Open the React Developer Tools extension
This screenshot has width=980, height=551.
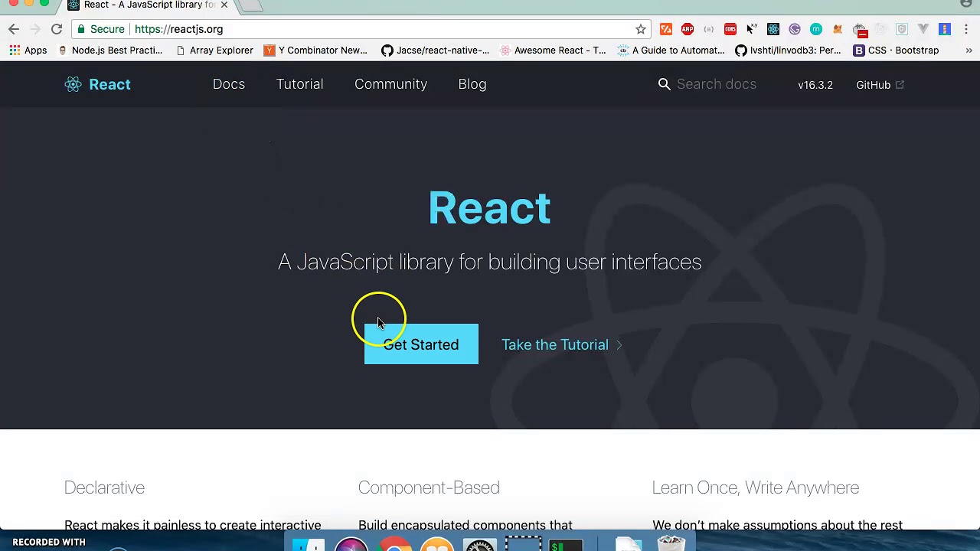coord(773,29)
